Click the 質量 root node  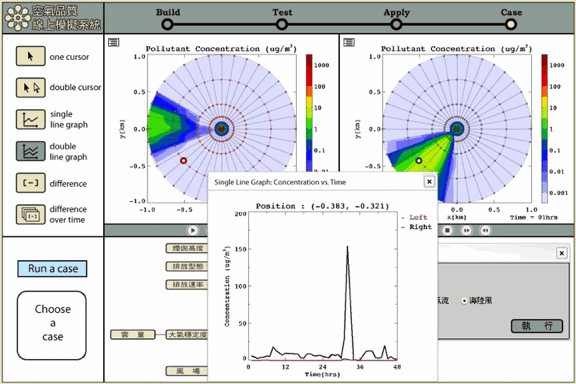click(x=133, y=335)
